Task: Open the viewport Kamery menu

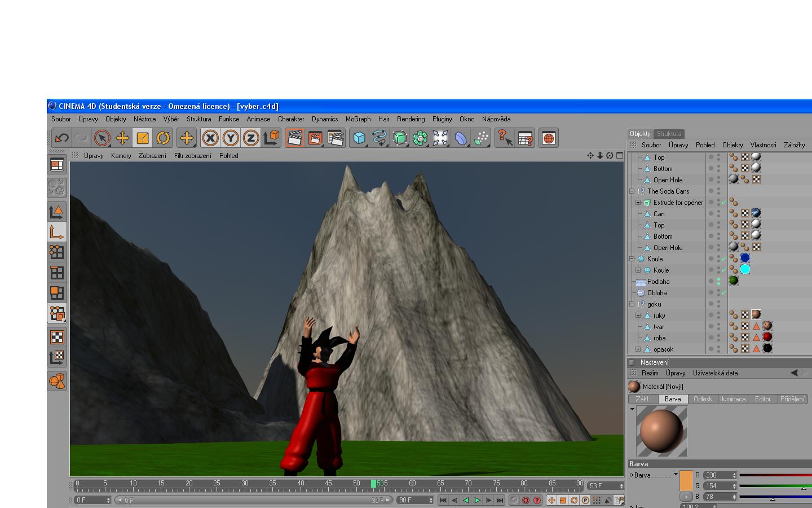Action: point(121,156)
